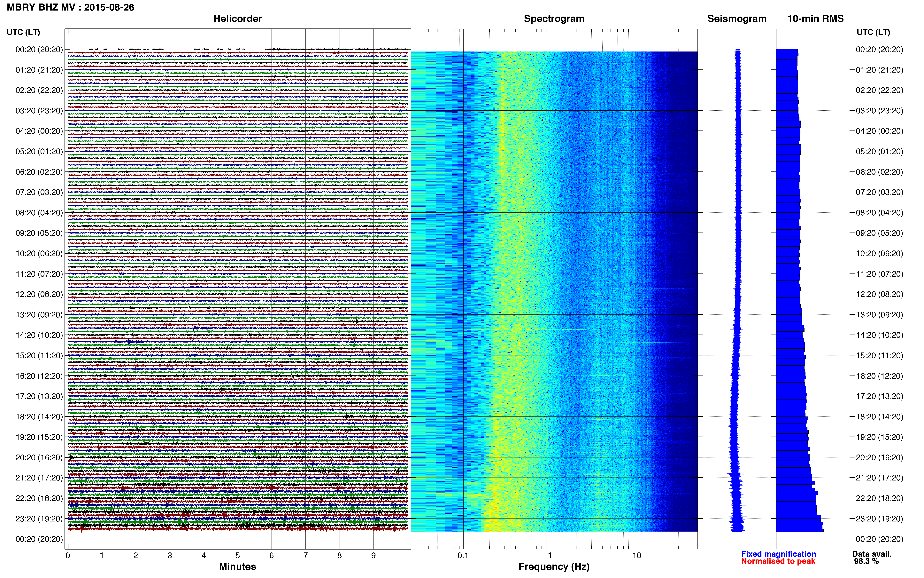Select left time label '16:20 (12:20)'
Image resolution: width=924 pixels, height=578 pixels.
(39, 376)
